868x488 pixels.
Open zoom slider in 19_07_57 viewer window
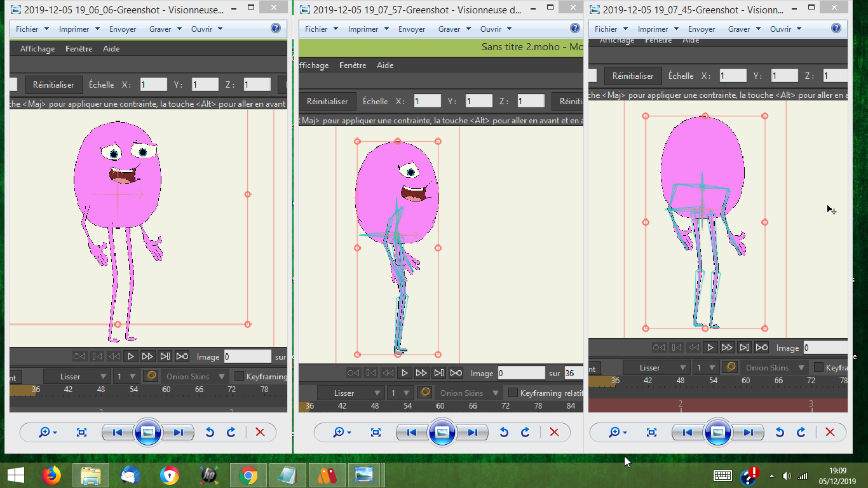click(x=342, y=433)
